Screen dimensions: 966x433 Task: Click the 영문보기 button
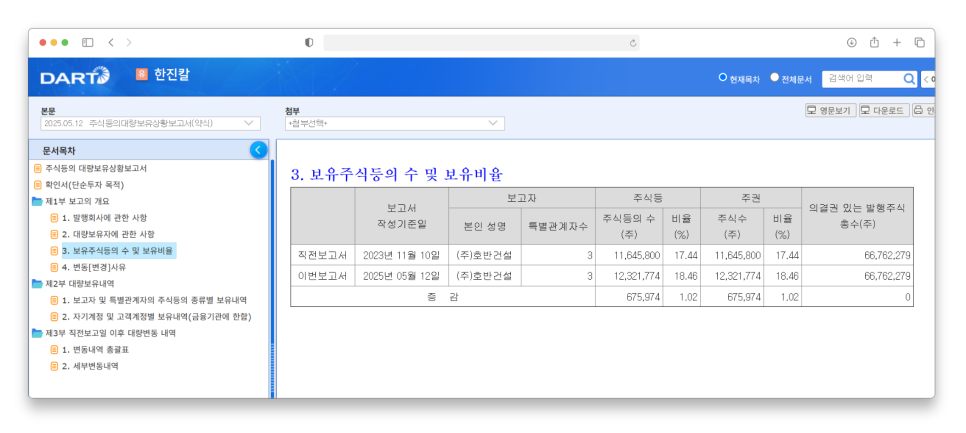(x=830, y=110)
